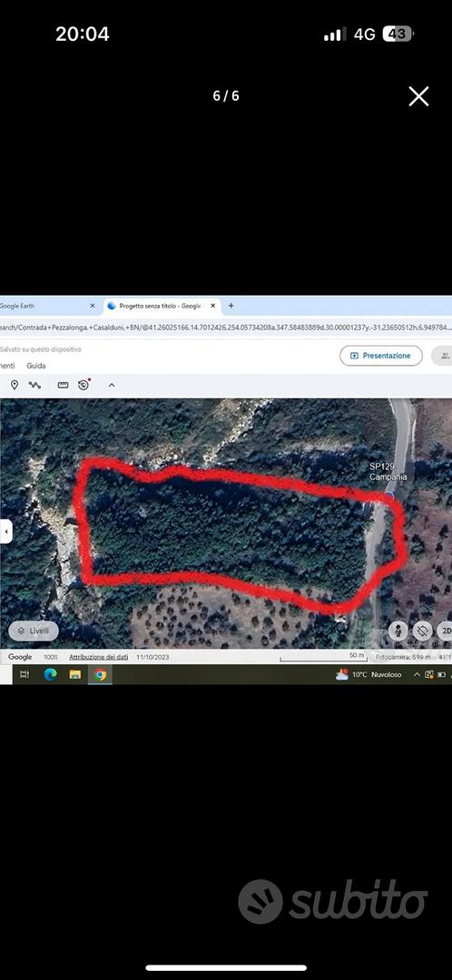This screenshot has height=980, width=452.
Task: Open File Explorer from the taskbar
Action: coord(75,674)
